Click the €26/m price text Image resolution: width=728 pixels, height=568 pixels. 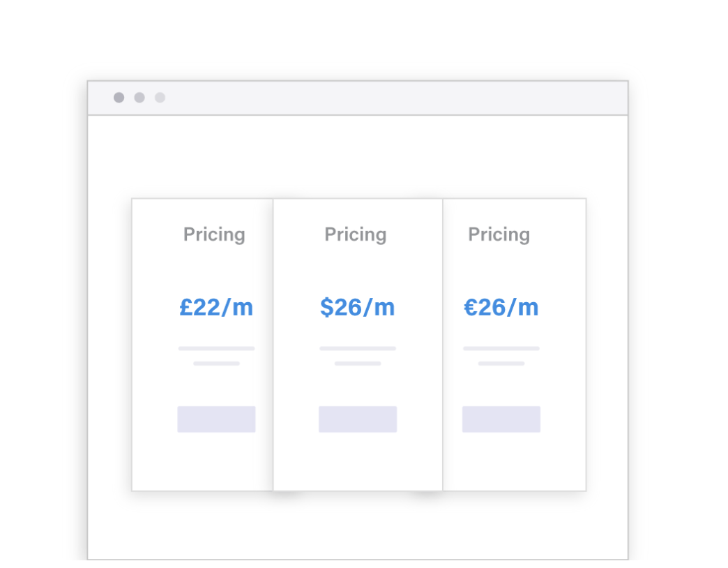[501, 307]
